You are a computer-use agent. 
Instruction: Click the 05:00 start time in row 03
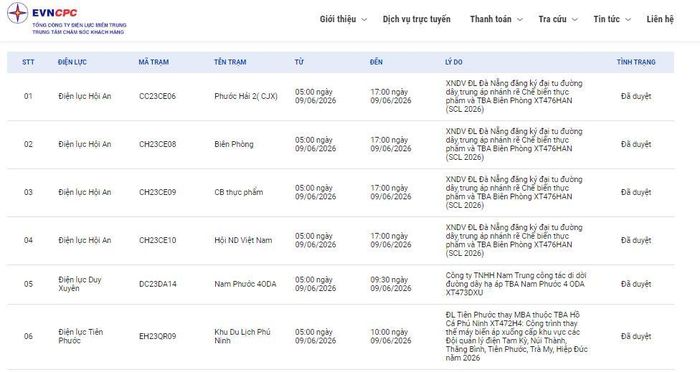tap(315, 192)
